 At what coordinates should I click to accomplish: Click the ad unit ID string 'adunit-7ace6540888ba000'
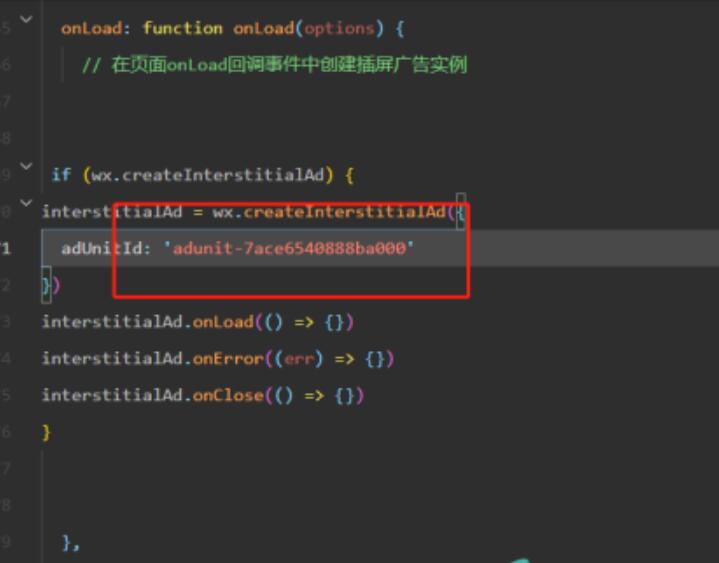tap(288, 248)
